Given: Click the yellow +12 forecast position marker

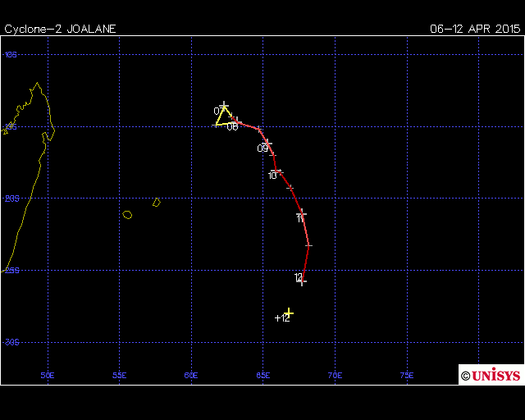Looking at the screenshot, I should pyautogui.click(x=289, y=313).
